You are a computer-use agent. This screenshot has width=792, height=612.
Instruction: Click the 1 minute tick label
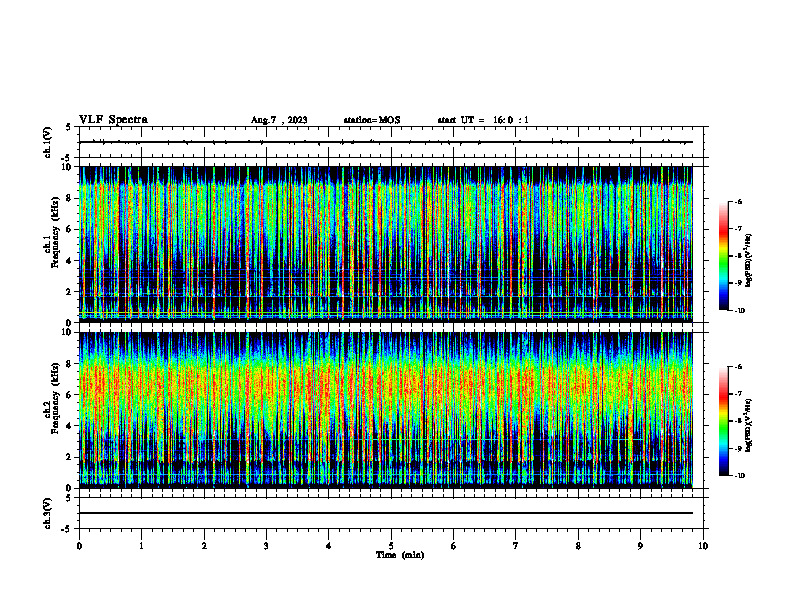point(141,546)
